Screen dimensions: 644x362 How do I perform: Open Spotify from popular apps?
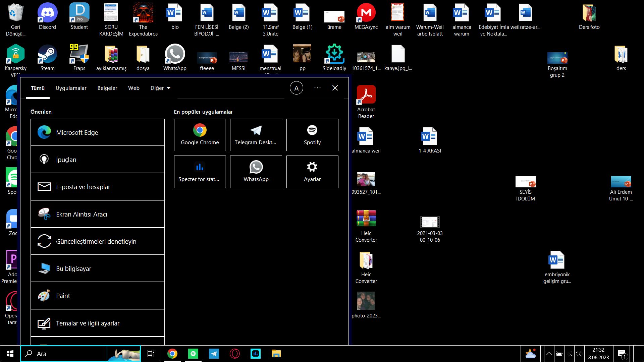click(312, 135)
